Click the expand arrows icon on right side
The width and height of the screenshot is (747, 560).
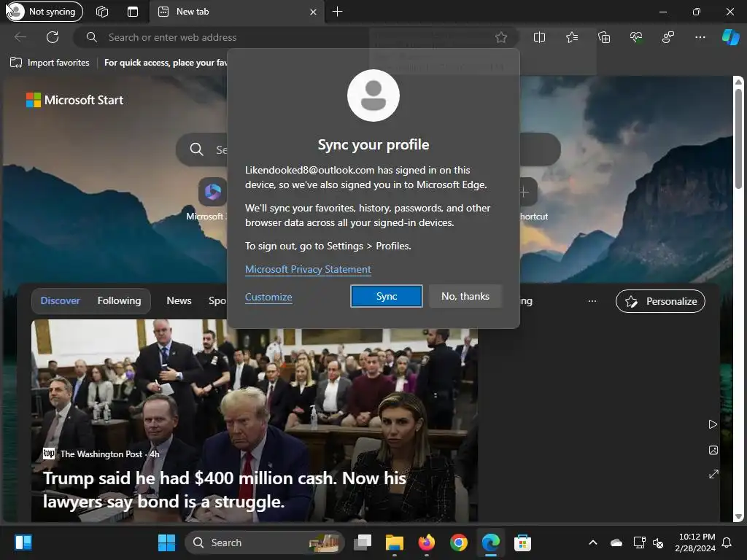pyautogui.click(x=713, y=474)
